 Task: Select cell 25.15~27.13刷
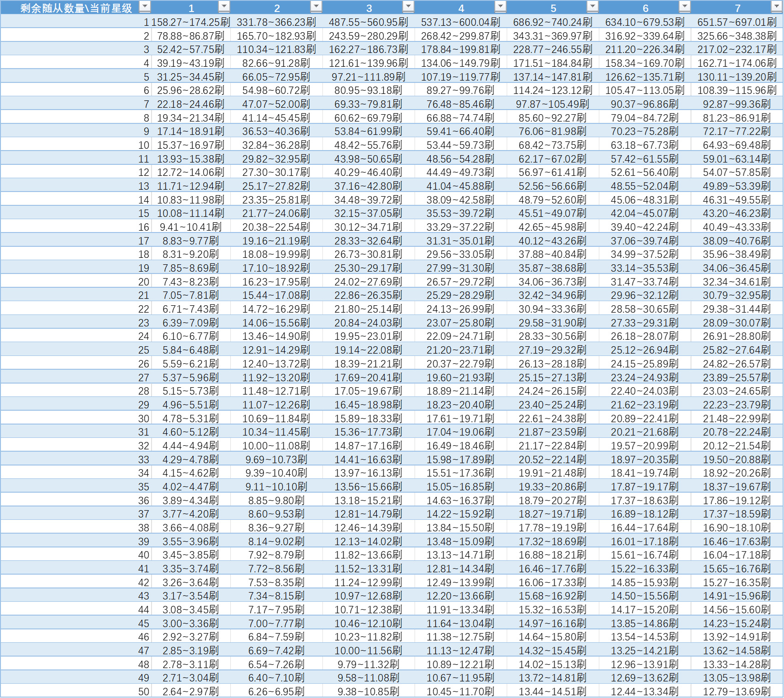coord(553,377)
